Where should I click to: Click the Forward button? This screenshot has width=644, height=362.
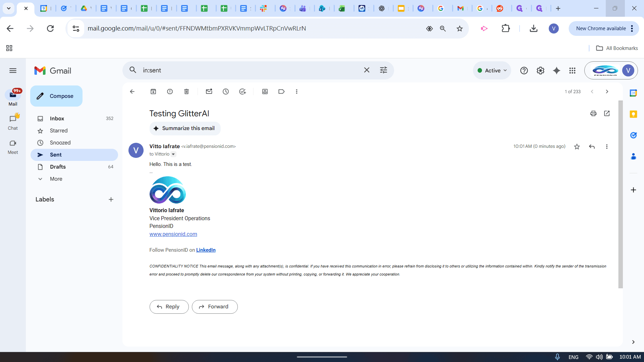click(215, 307)
